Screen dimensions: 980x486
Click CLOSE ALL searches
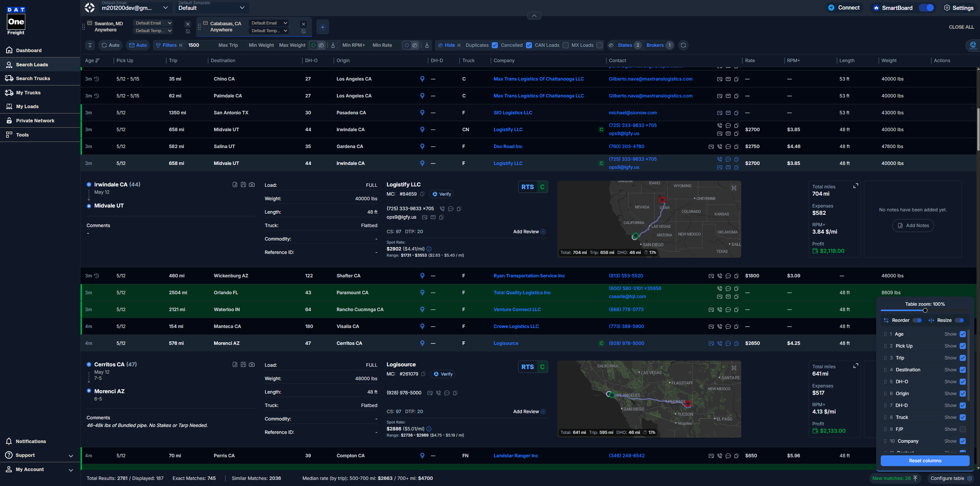(961, 27)
